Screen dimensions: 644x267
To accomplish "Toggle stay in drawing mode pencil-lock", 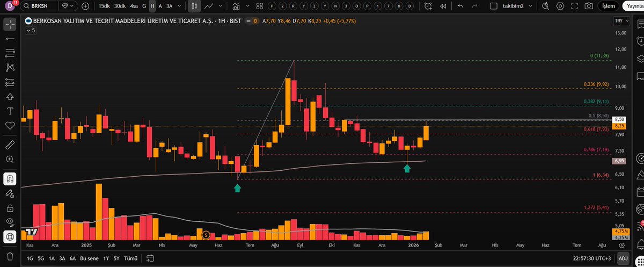I will [10, 193].
